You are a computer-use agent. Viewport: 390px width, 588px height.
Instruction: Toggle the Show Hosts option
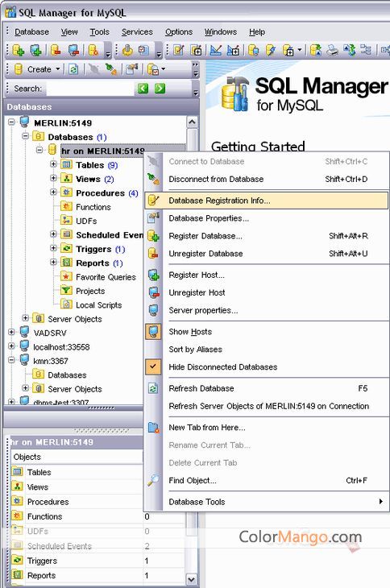(190, 332)
